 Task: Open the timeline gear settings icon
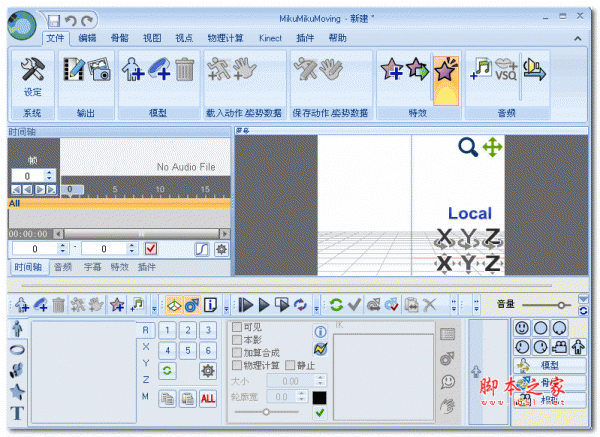pyautogui.click(x=221, y=249)
